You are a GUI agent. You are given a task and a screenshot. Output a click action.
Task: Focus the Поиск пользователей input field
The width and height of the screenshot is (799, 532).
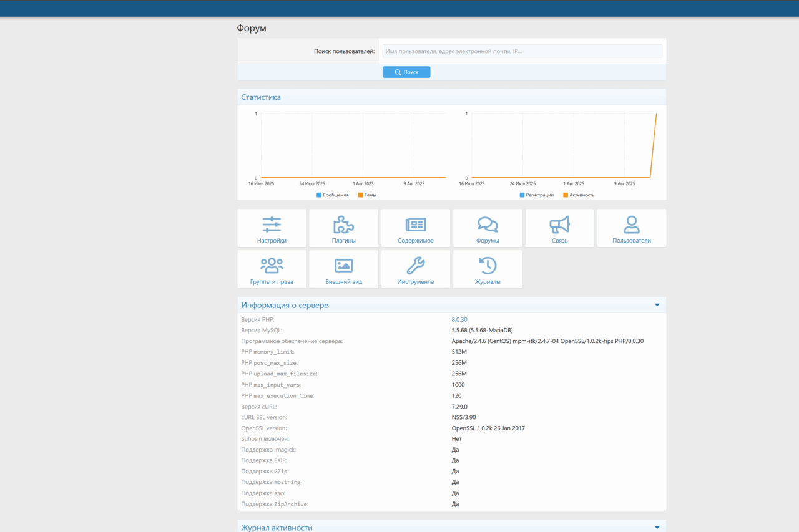(x=522, y=51)
